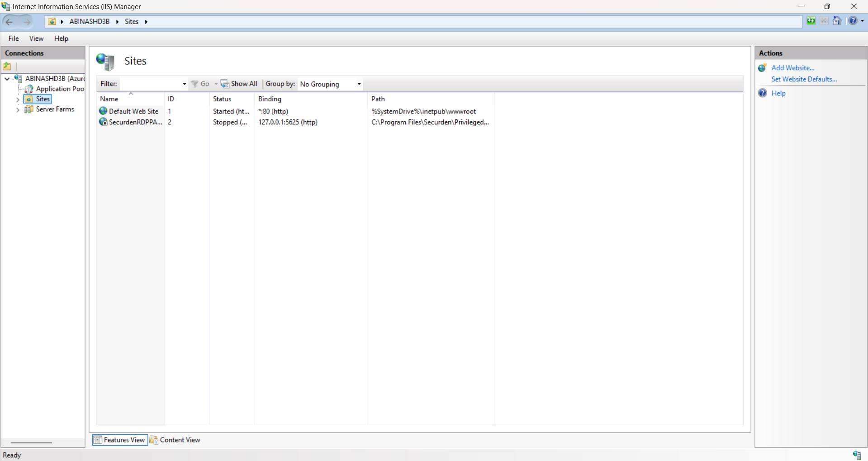
Task: Click the Stopped status cell
Action: pos(230,122)
